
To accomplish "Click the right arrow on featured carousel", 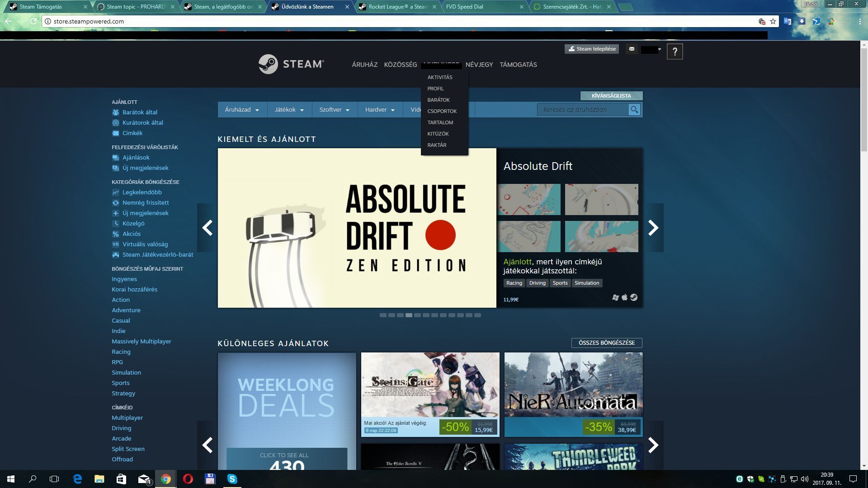I will 653,228.
